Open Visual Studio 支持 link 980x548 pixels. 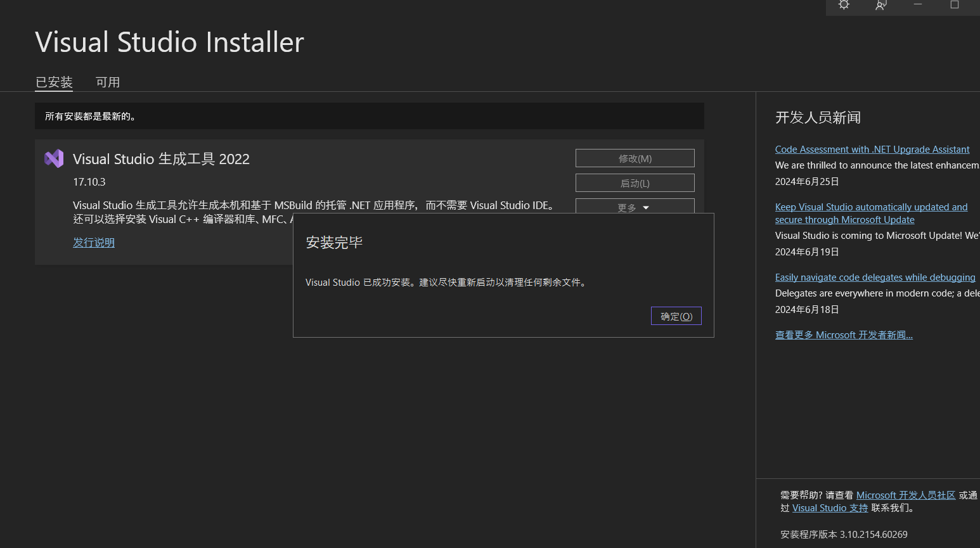(830, 508)
